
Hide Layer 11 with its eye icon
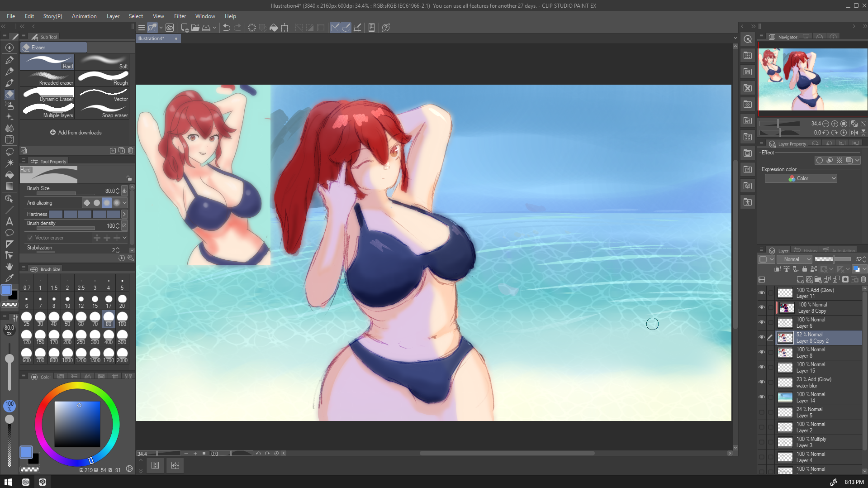pyautogui.click(x=762, y=293)
